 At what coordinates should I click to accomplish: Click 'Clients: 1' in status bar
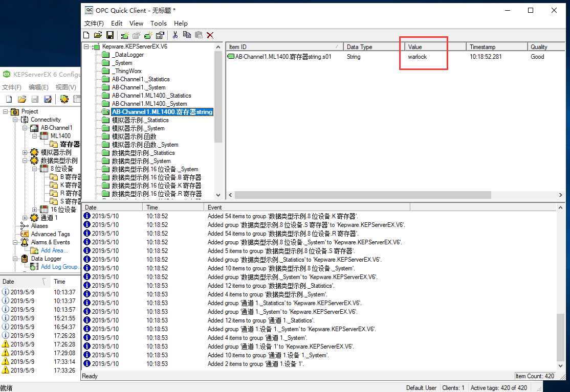pyautogui.click(x=453, y=387)
